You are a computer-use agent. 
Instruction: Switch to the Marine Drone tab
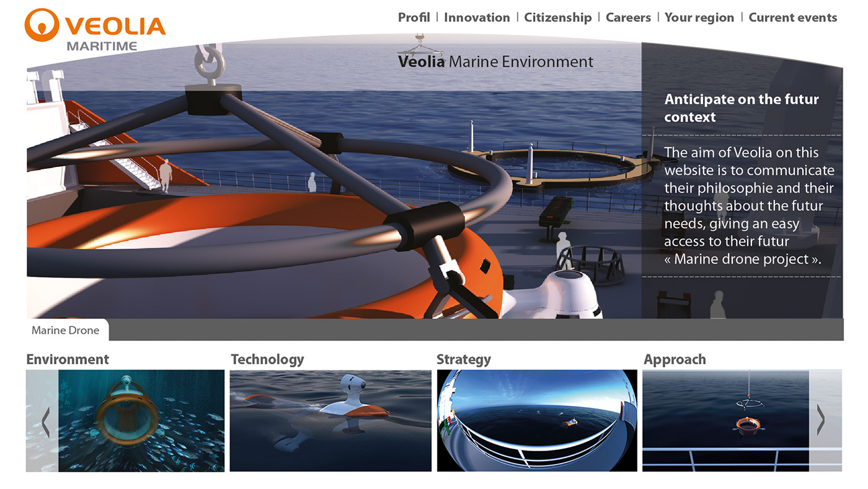66,330
